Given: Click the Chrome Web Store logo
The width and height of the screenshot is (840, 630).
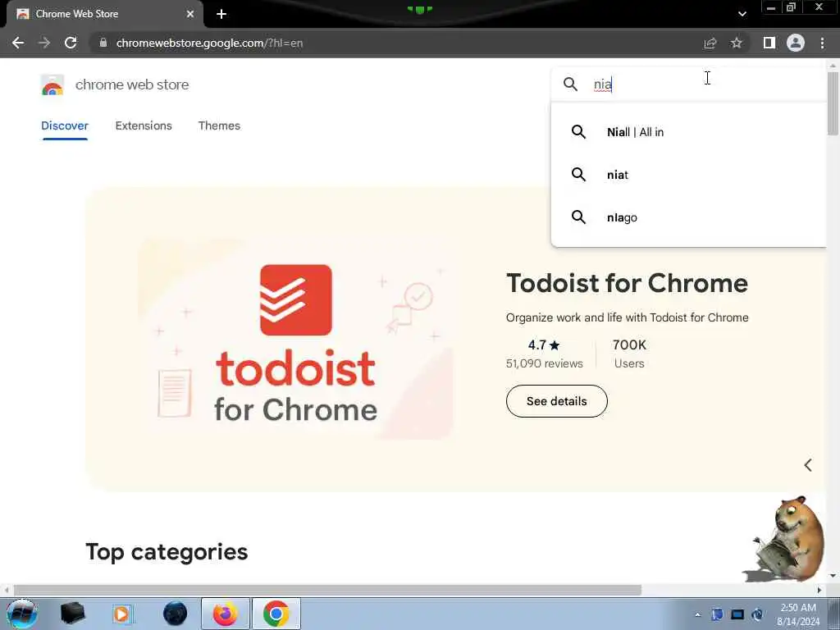Looking at the screenshot, I should 52,84.
